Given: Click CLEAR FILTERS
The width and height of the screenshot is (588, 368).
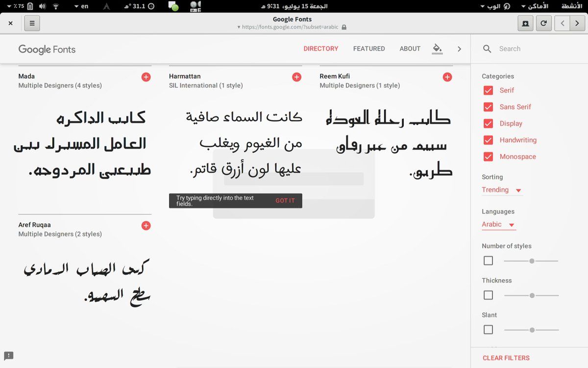Looking at the screenshot, I should [x=506, y=358].
